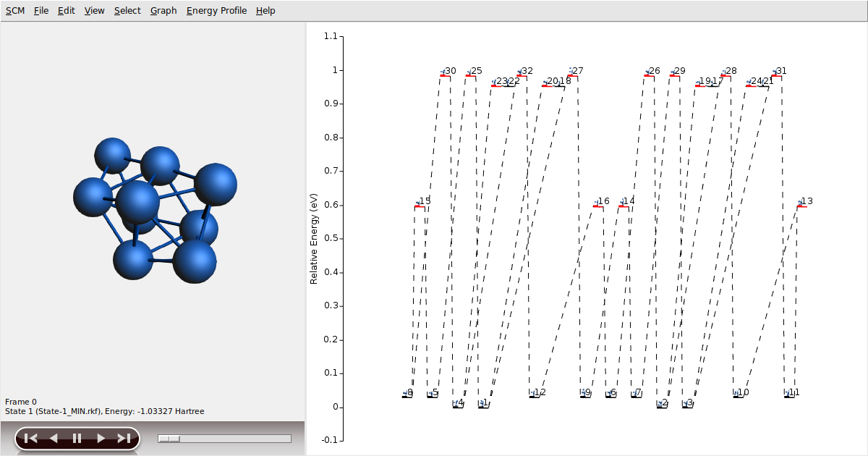Step back one frame
Screen dimensions: 868x456
click(54, 438)
